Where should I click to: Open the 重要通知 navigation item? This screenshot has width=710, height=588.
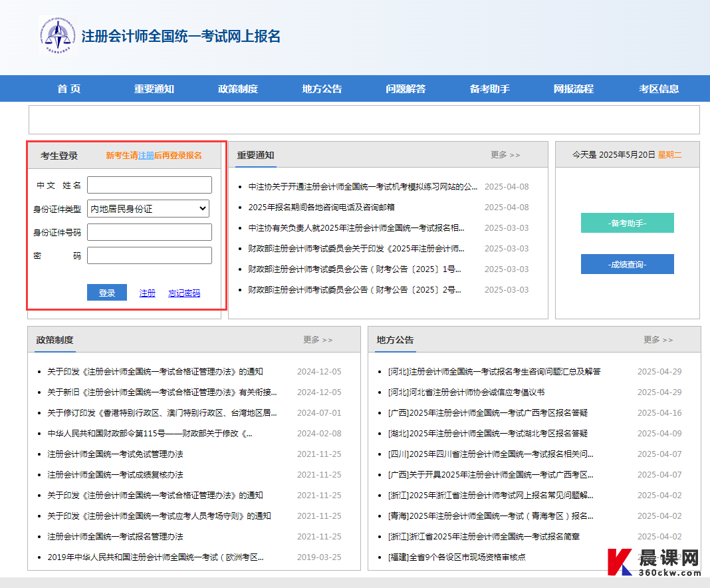click(154, 88)
